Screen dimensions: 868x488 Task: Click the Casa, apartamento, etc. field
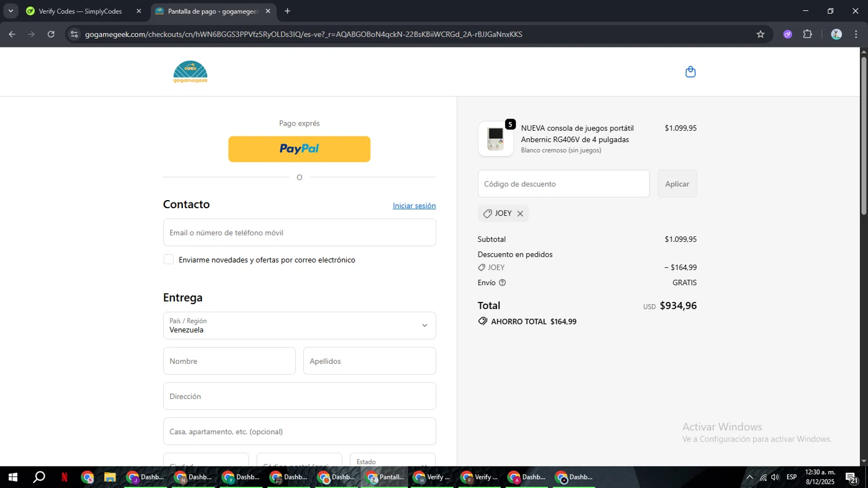(x=299, y=431)
